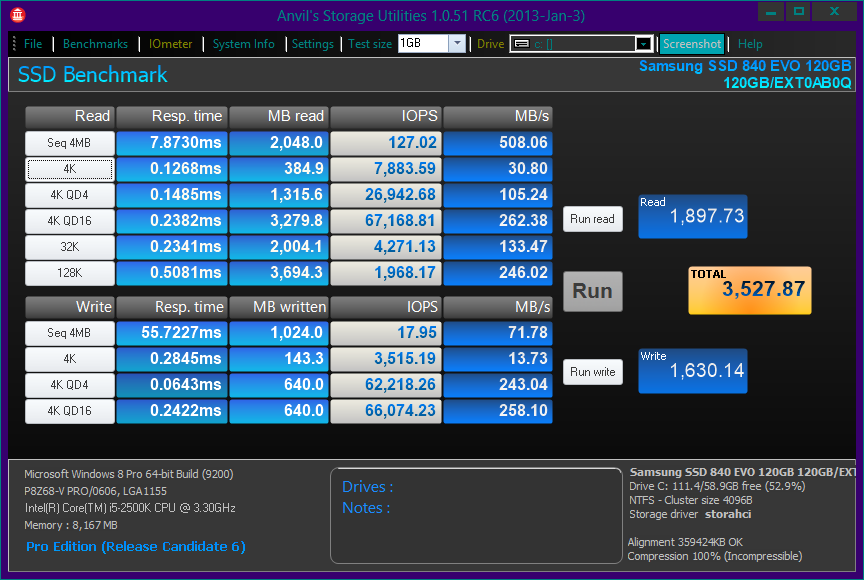Click the 67,168.81 IOPS value
Image resolution: width=864 pixels, height=580 pixels.
(386, 221)
